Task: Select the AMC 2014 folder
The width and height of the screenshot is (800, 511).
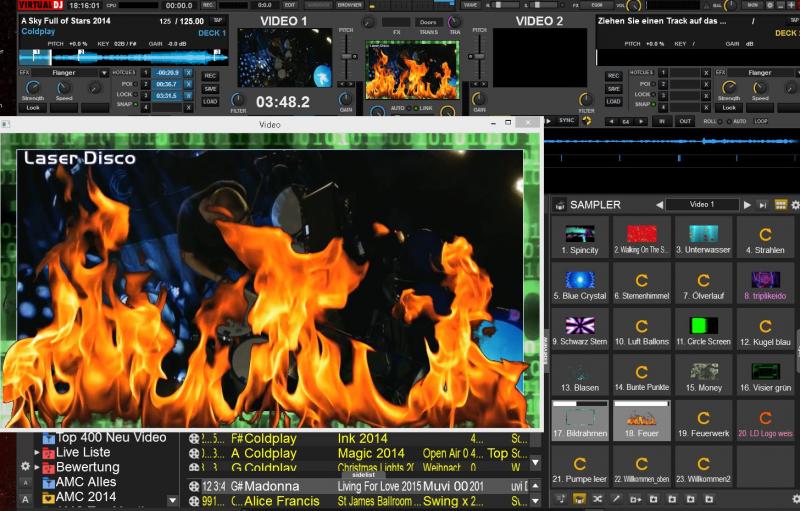Action: click(x=86, y=497)
